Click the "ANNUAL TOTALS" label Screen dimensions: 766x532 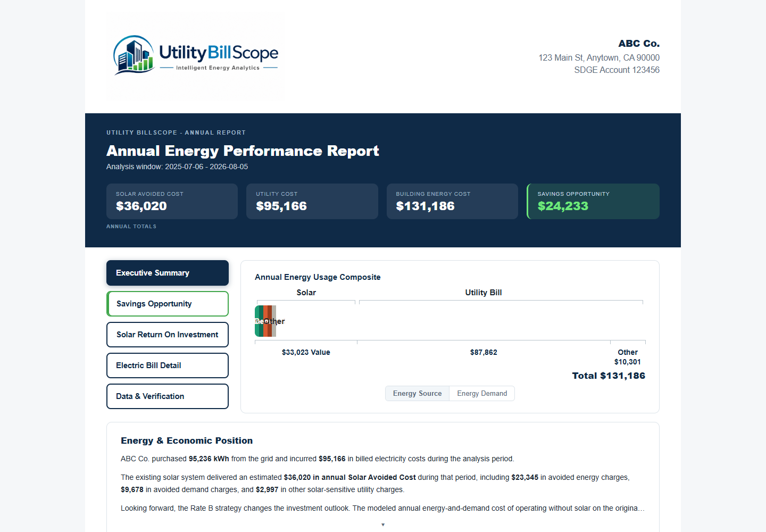(x=131, y=227)
